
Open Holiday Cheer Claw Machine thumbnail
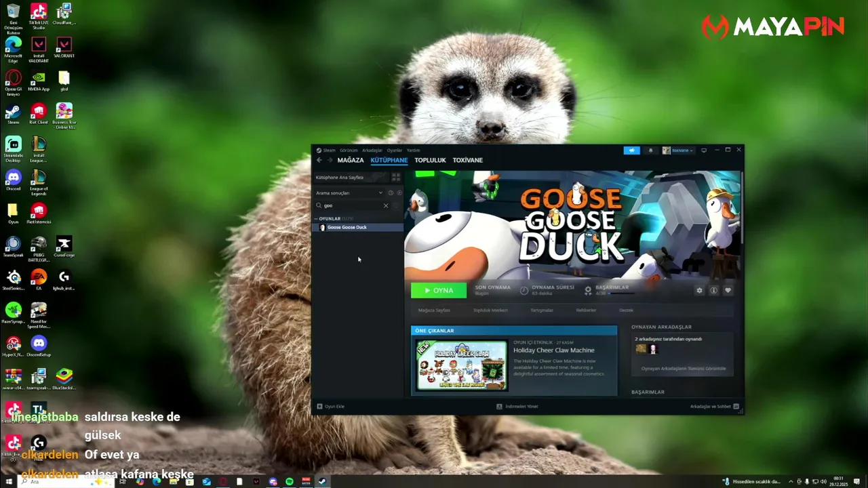pos(462,365)
